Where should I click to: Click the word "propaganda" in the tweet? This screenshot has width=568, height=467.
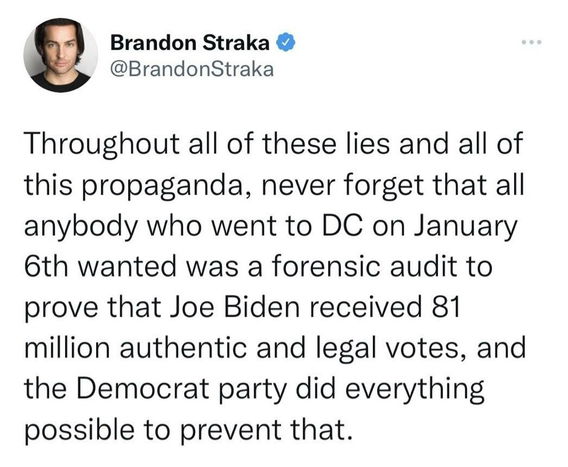(162, 186)
